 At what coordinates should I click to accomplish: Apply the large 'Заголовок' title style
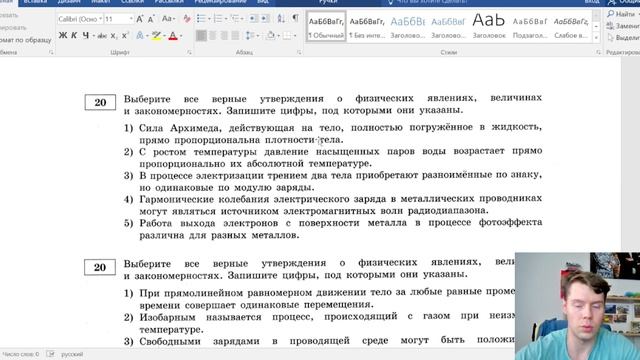click(x=489, y=27)
